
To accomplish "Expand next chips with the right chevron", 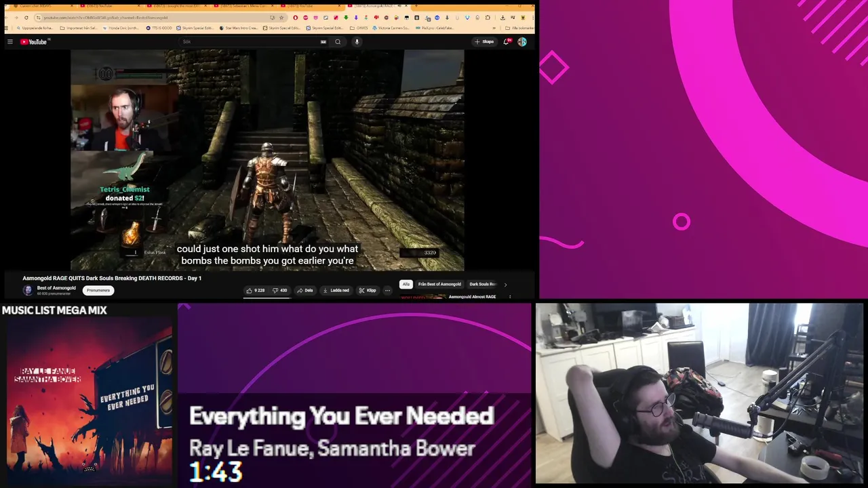I will 505,285.
